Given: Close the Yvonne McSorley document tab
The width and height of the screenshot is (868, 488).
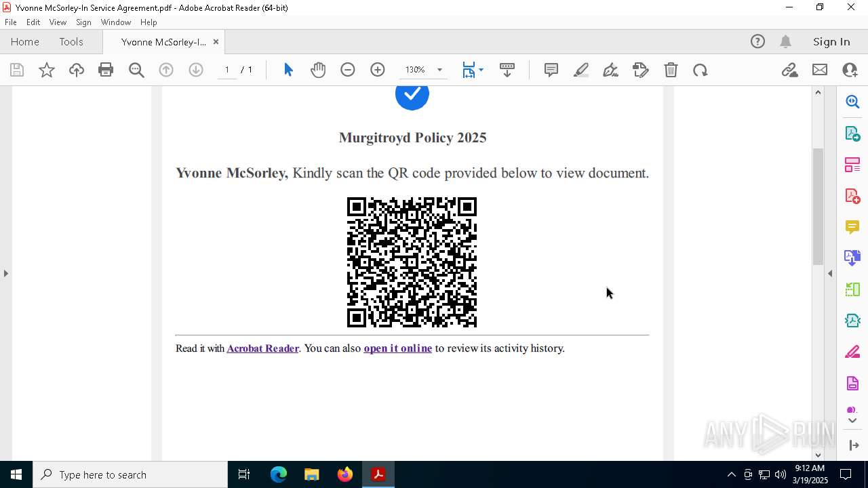Looking at the screenshot, I should pyautogui.click(x=216, y=41).
